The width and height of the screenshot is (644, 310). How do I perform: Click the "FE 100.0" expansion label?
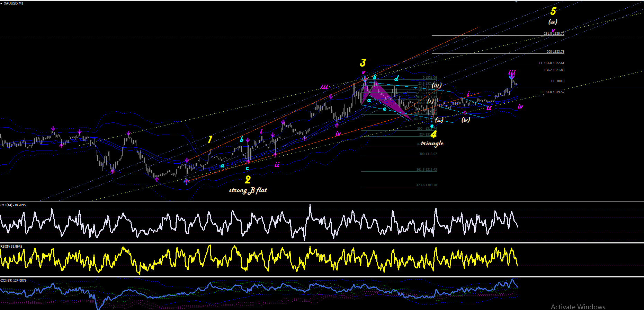[558, 81]
